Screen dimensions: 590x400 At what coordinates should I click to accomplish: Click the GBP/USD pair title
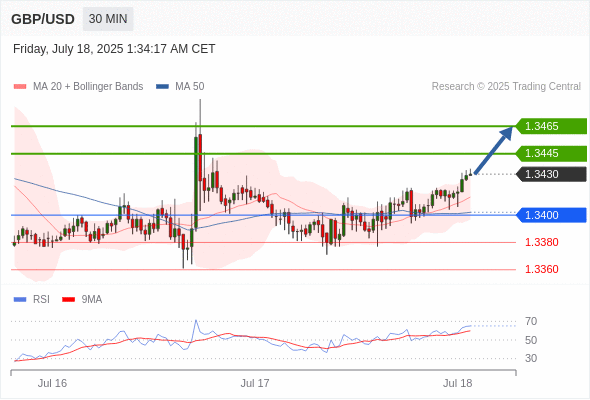[43, 19]
